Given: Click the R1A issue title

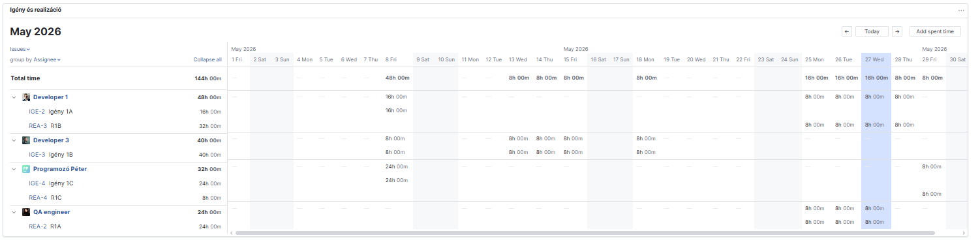Looking at the screenshot, I should pyautogui.click(x=56, y=226).
